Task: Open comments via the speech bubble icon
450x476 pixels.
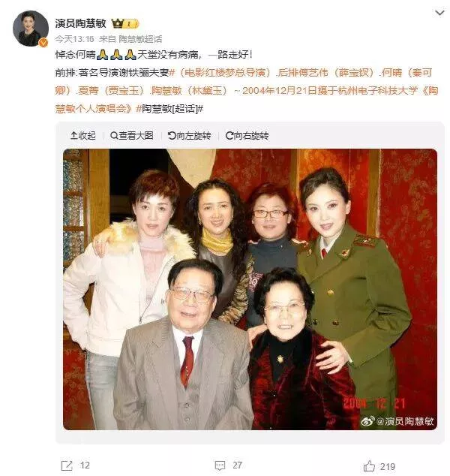Action: click(220, 465)
